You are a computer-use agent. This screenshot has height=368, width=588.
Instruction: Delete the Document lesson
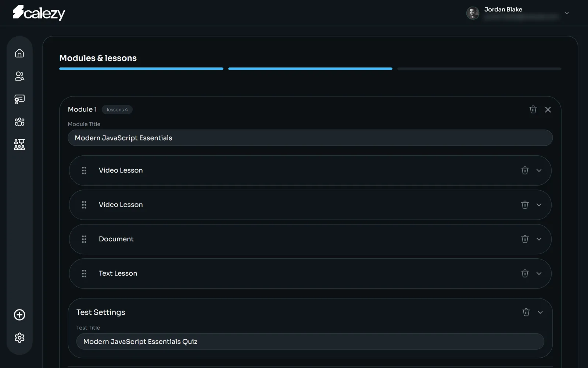[x=525, y=239]
